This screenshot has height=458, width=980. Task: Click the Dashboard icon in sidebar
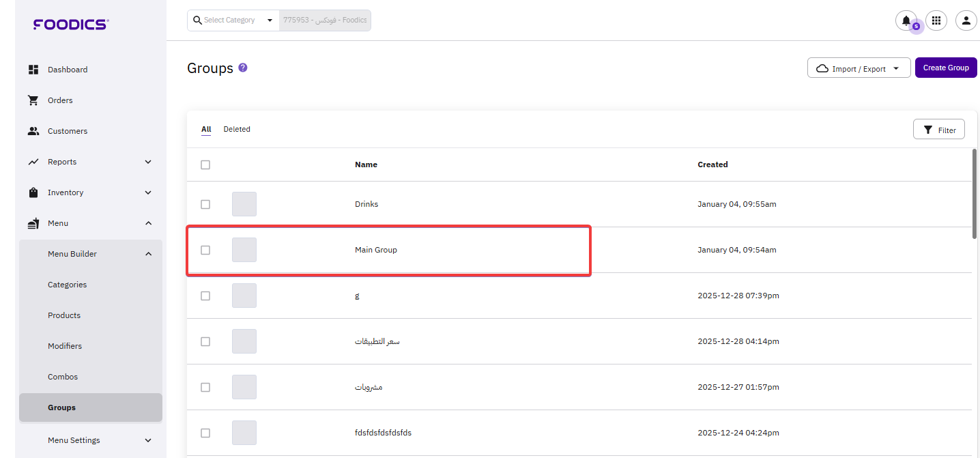(33, 70)
